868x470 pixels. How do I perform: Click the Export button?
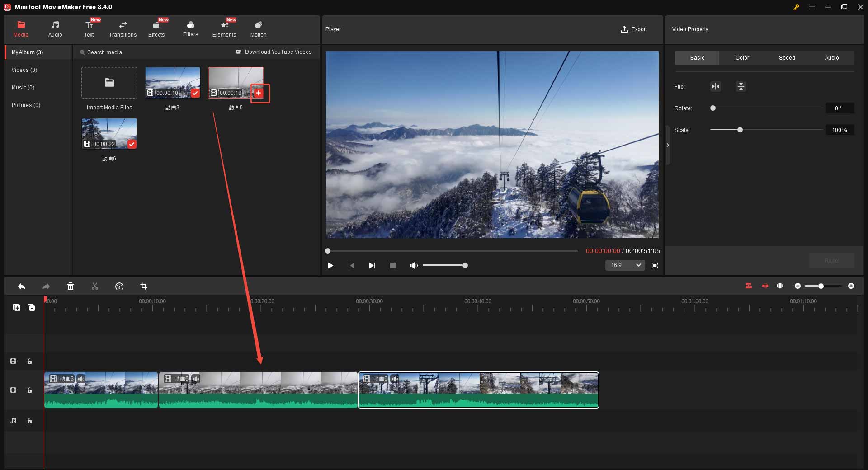[634, 29]
